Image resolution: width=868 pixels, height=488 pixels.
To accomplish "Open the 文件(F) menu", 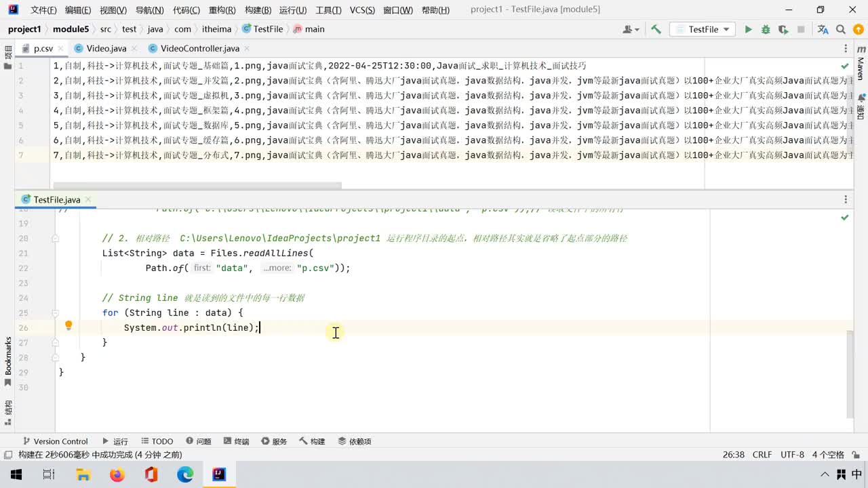I will pyautogui.click(x=43, y=10).
